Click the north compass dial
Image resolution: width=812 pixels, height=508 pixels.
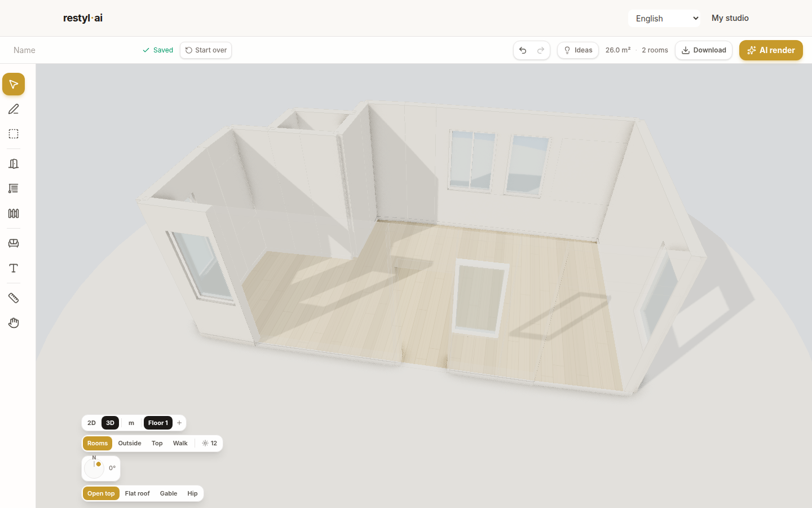pos(94,468)
